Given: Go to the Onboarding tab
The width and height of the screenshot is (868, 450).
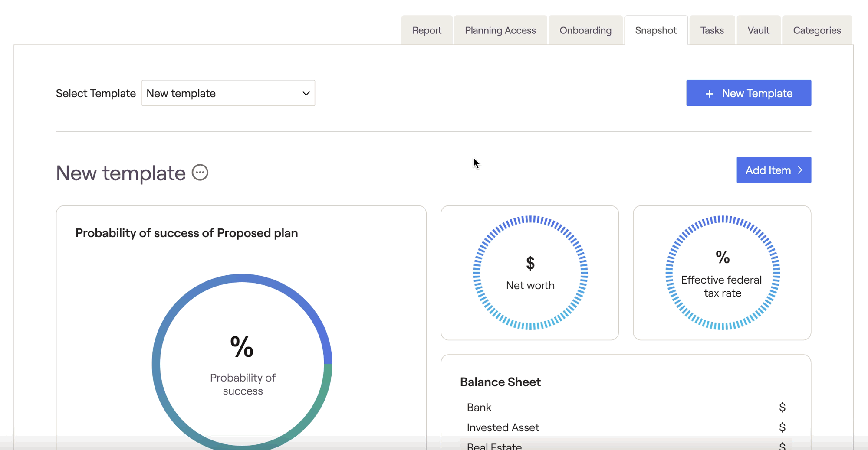Looking at the screenshot, I should coord(585,30).
